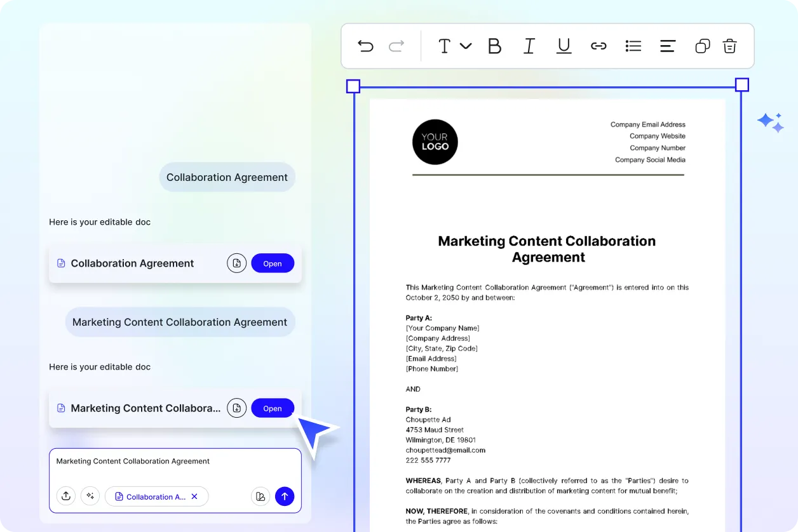Open the Marketing Content Collaboration doc
Screen dimensions: 798x532
pos(273,408)
